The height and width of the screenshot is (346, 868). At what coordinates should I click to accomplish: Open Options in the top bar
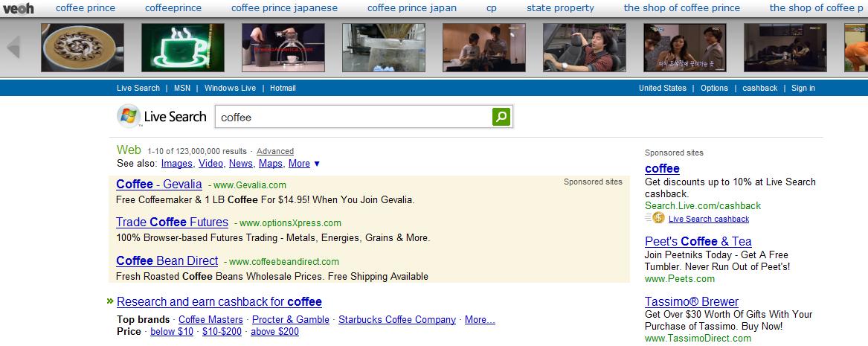click(714, 88)
